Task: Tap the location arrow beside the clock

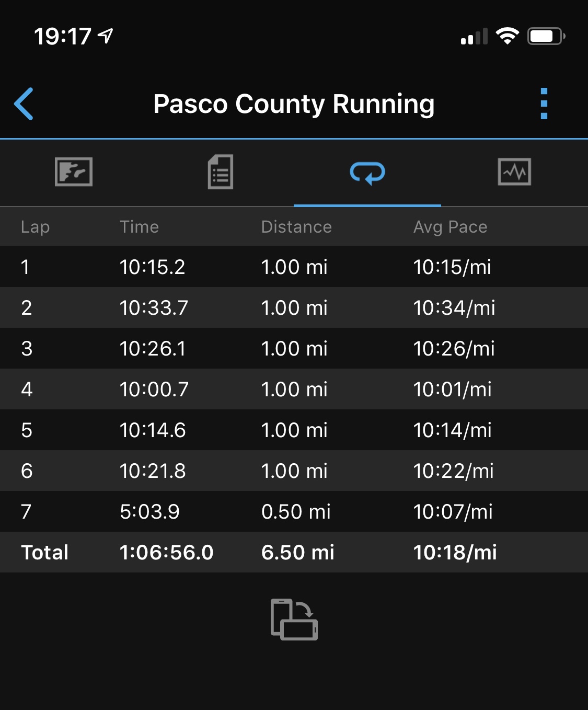Action: [x=106, y=36]
